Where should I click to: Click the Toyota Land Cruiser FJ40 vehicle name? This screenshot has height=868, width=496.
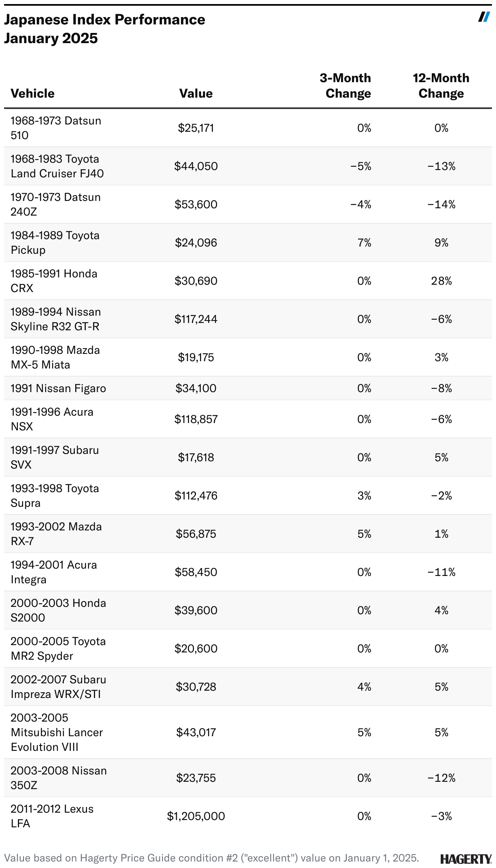[57, 166]
